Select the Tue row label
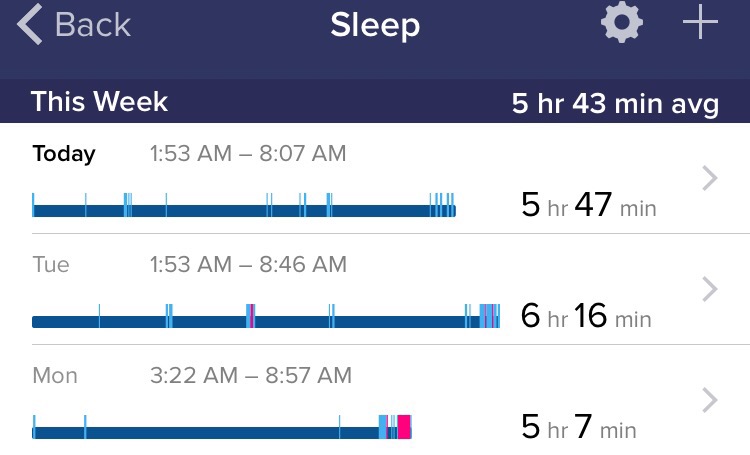Screen dimensions: 750x455 pyautogui.click(x=51, y=265)
